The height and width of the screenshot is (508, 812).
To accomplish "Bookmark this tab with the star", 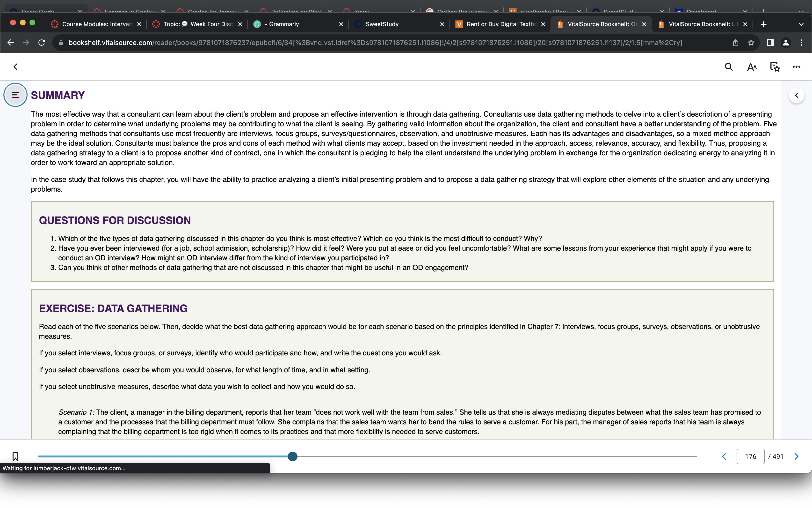I will pyautogui.click(x=751, y=43).
